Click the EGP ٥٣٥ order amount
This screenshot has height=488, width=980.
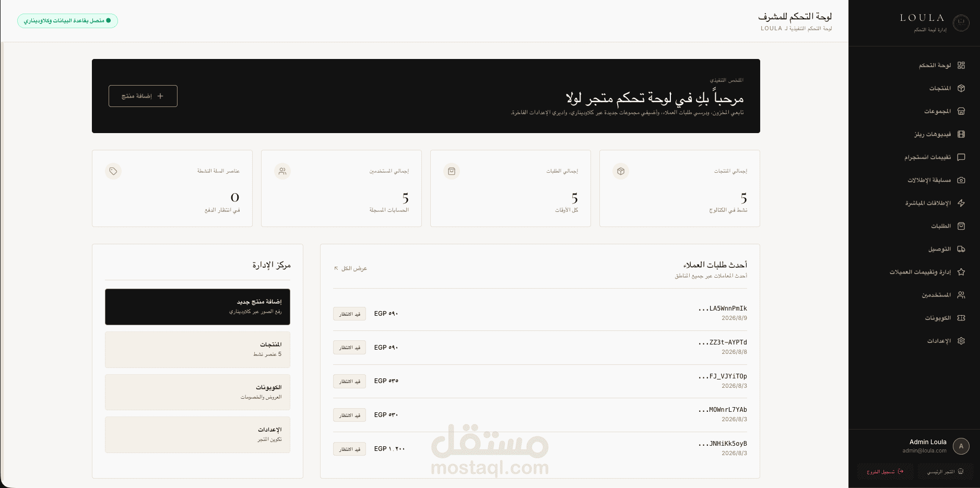point(386,381)
